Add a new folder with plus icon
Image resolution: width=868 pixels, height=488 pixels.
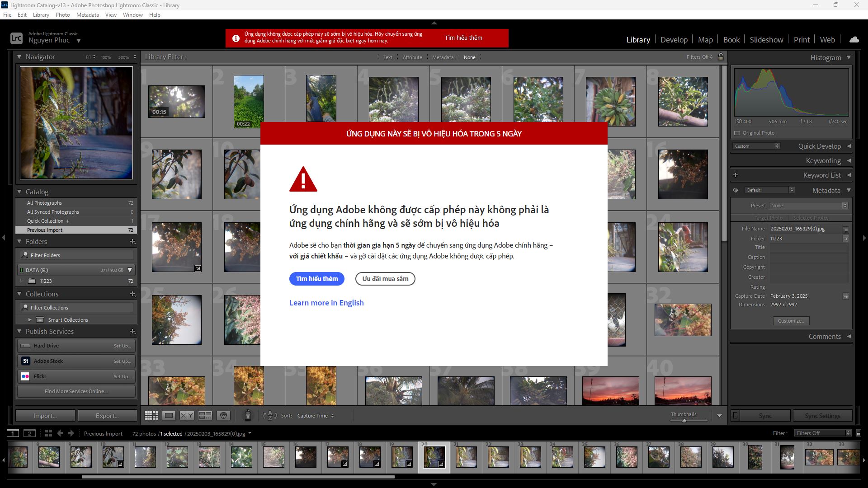pos(132,242)
